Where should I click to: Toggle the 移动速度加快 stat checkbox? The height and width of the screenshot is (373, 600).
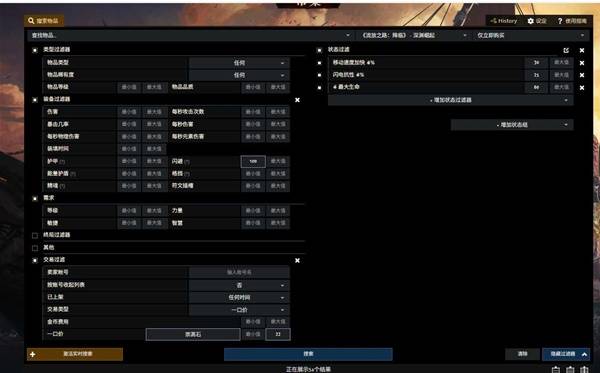click(x=319, y=63)
